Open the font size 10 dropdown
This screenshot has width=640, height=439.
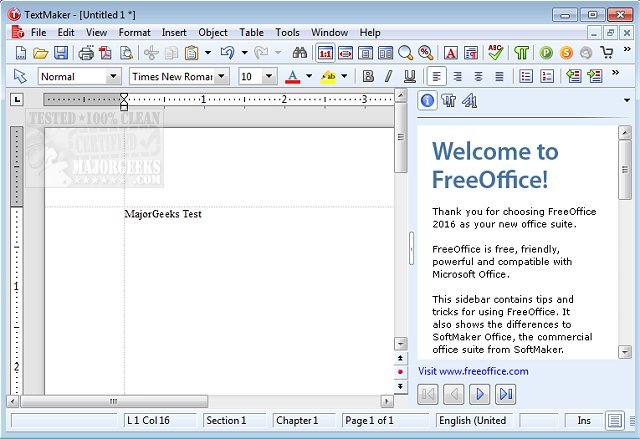[270, 76]
